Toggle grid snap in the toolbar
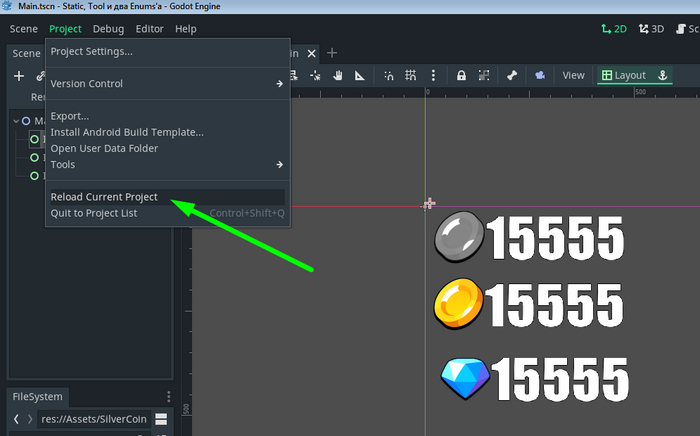The image size is (700, 436). 413,76
